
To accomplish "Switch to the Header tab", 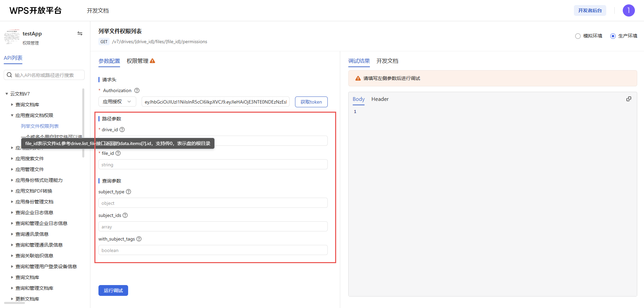I will pyautogui.click(x=380, y=99).
